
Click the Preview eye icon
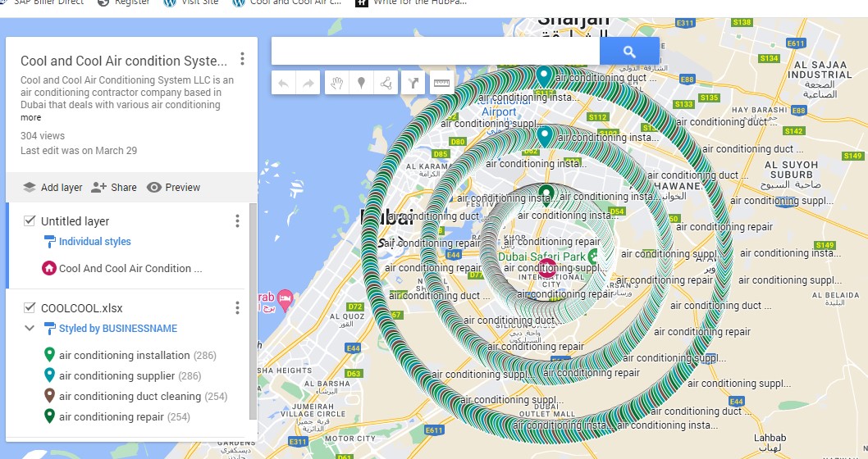[x=154, y=188]
